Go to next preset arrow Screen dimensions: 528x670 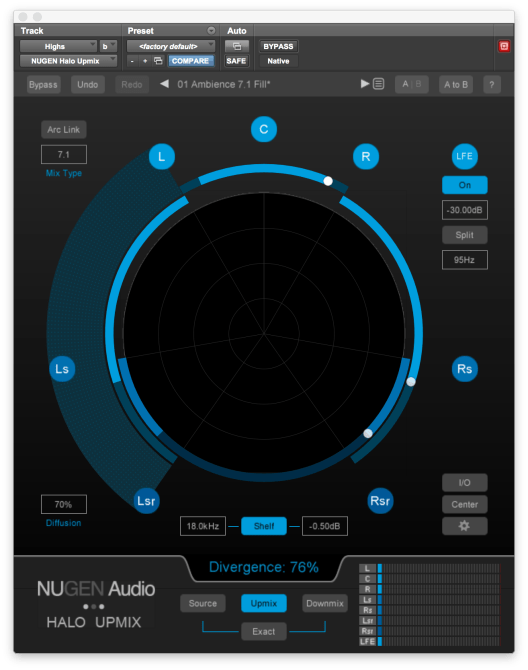364,84
